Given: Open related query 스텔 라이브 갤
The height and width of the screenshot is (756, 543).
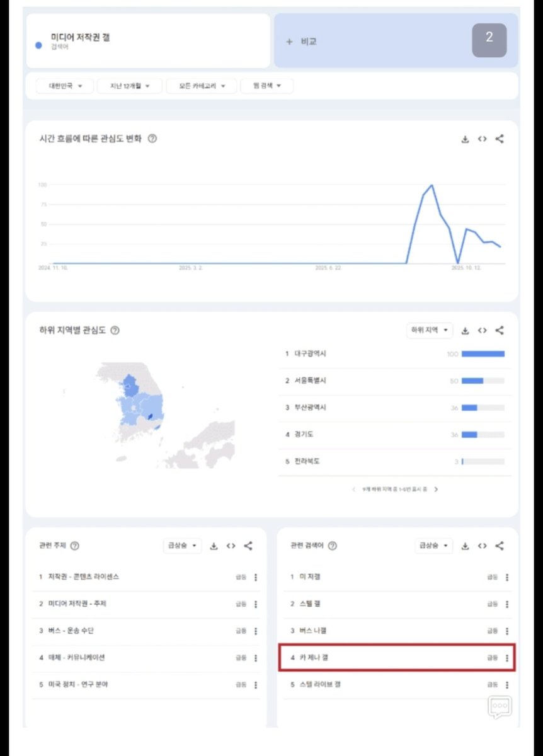Looking at the screenshot, I should coord(320,685).
